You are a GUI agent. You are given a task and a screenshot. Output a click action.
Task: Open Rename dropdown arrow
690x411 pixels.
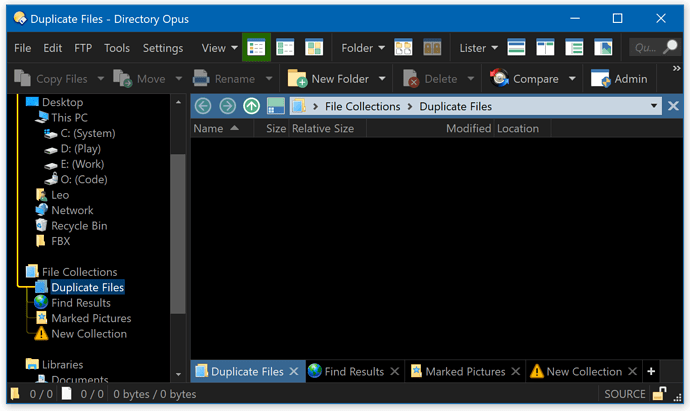click(269, 79)
